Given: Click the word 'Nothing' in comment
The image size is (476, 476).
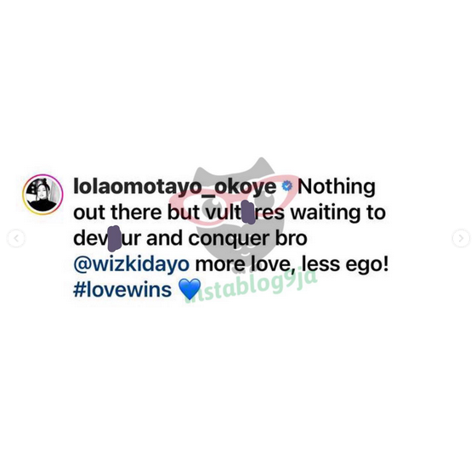Looking at the screenshot, I should pos(337,187).
